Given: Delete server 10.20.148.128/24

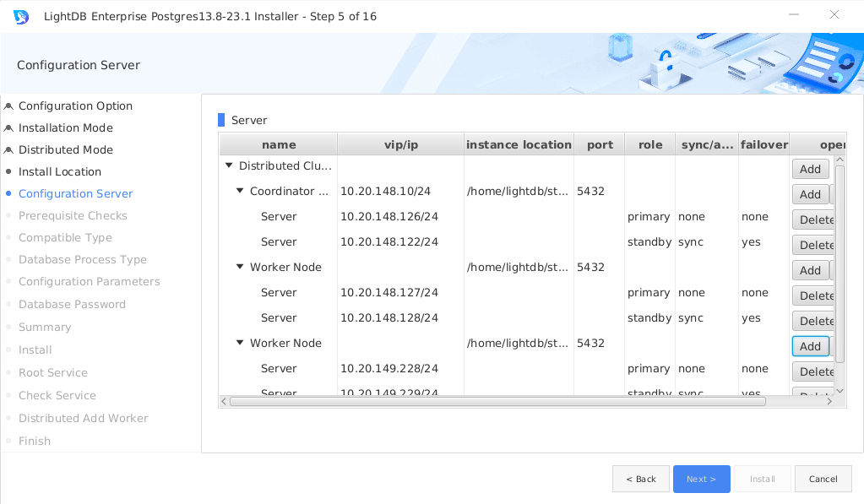Looking at the screenshot, I should pos(813,321).
